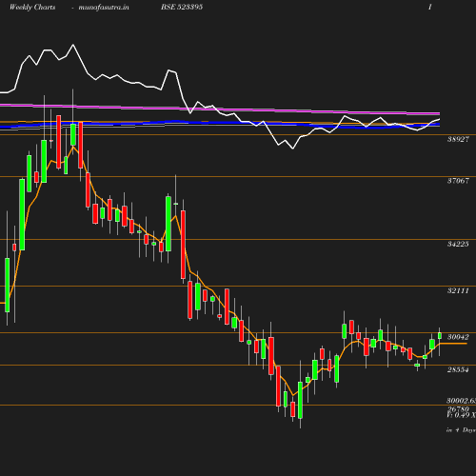Click the "munafasutra.in" site label

(104, 7)
